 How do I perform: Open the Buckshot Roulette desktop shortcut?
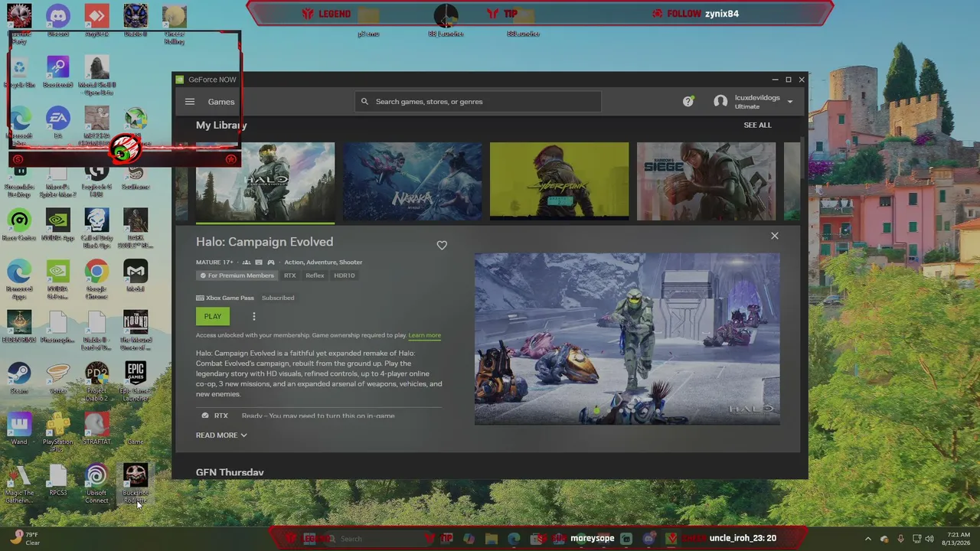point(136,484)
